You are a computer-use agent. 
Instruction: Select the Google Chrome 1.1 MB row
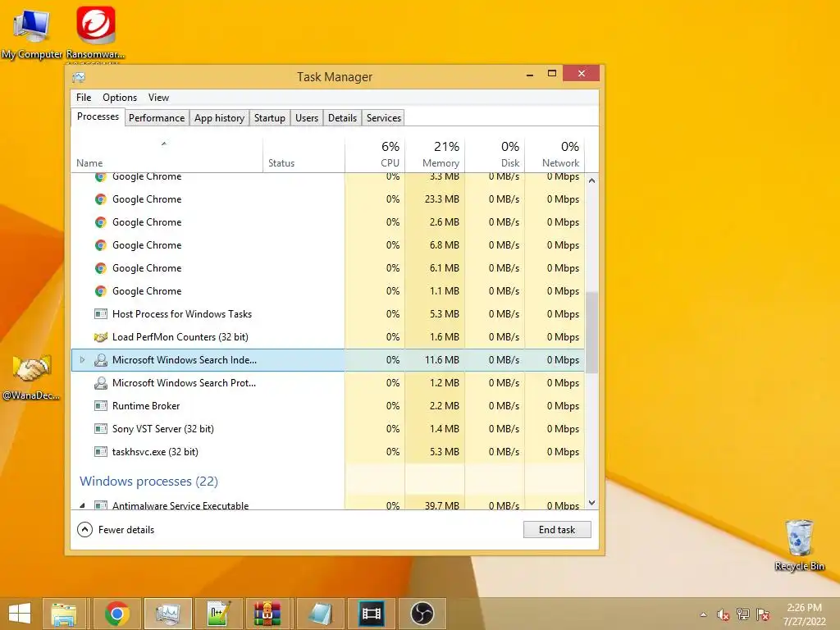[x=328, y=291]
